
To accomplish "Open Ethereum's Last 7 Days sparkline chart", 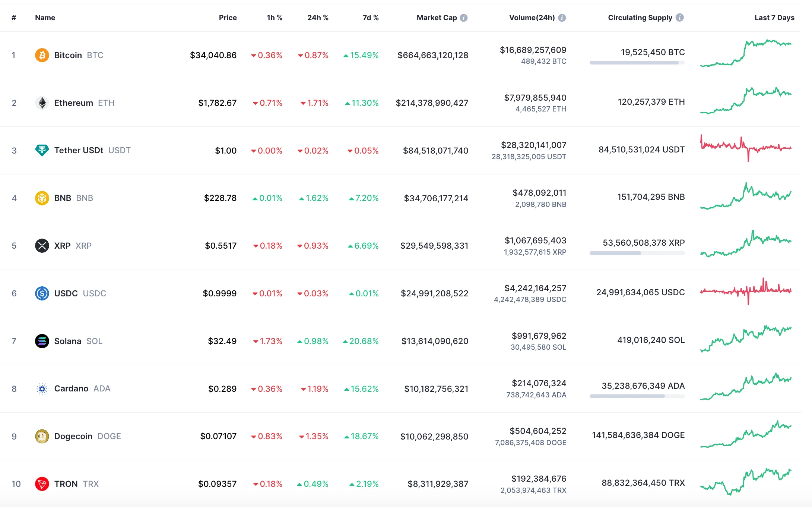I will 746,101.
